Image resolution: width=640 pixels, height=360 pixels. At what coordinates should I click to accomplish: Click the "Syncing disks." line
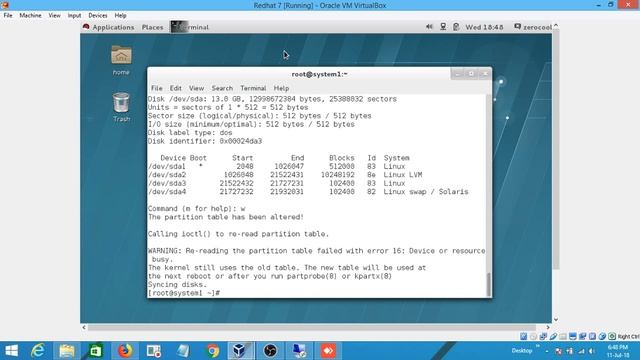click(x=177, y=284)
